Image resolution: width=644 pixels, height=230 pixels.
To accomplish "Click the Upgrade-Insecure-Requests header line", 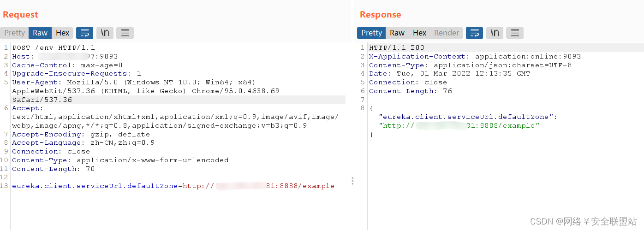I will click(77, 74).
